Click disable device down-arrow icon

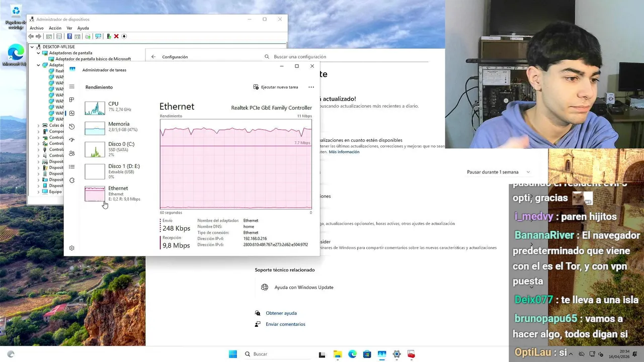(x=124, y=36)
